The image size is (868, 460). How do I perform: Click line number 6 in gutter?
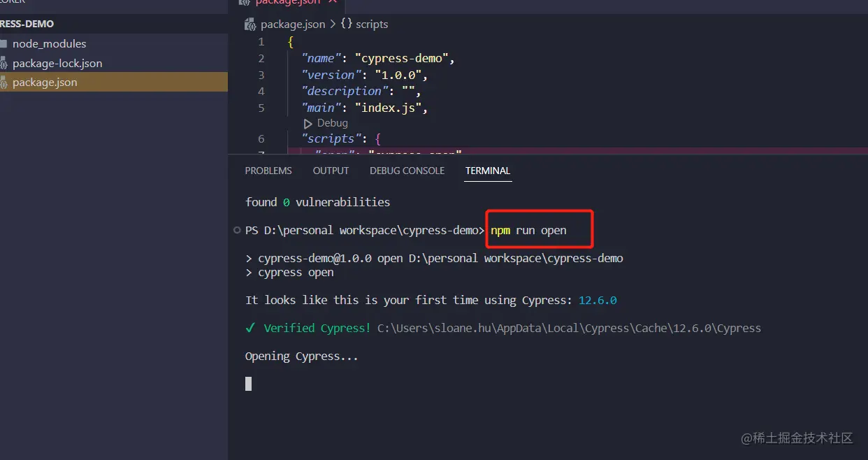261,138
